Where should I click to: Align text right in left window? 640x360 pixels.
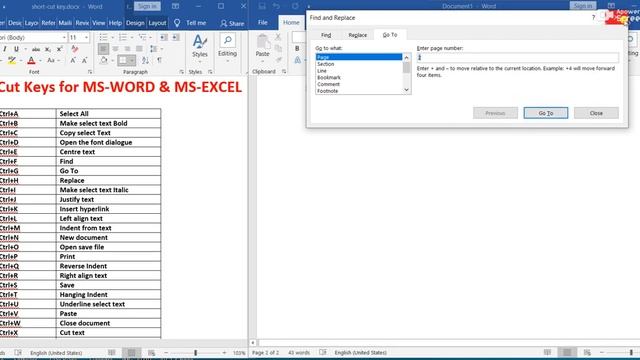[127, 49]
